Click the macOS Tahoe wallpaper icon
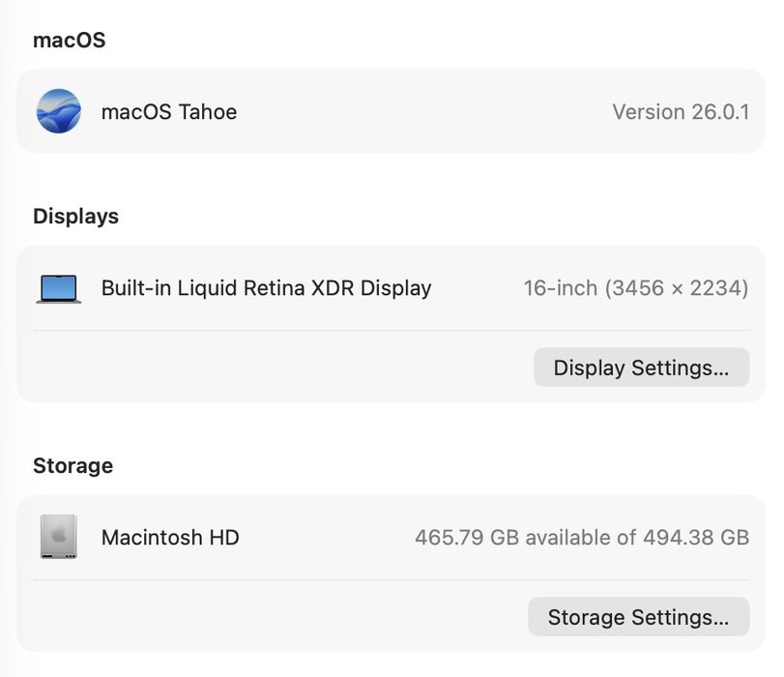Image resolution: width=784 pixels, height=677 pixels. (58, 111)
